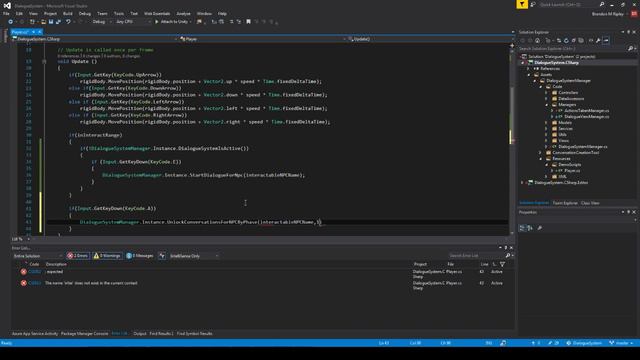
Task: Click the Navigate Backward toolbar icon
Action: pyautogui.click(x=11, y=22)
